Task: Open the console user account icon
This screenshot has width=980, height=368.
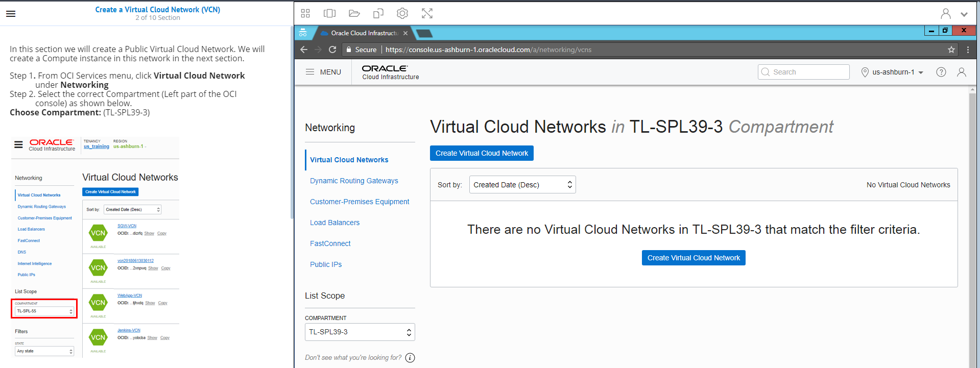Action: click(x=962, y=72)
